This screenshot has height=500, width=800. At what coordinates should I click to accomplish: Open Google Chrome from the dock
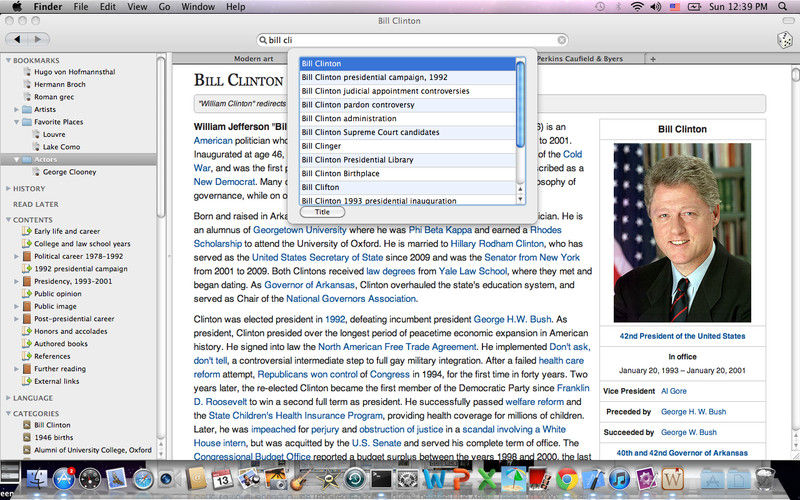click(x=566, y=480)
